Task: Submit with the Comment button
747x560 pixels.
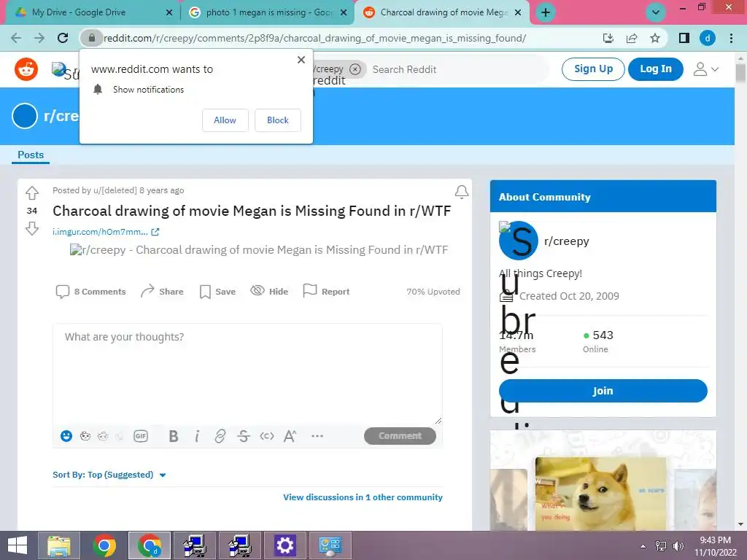Action: (x=400, y=436)
